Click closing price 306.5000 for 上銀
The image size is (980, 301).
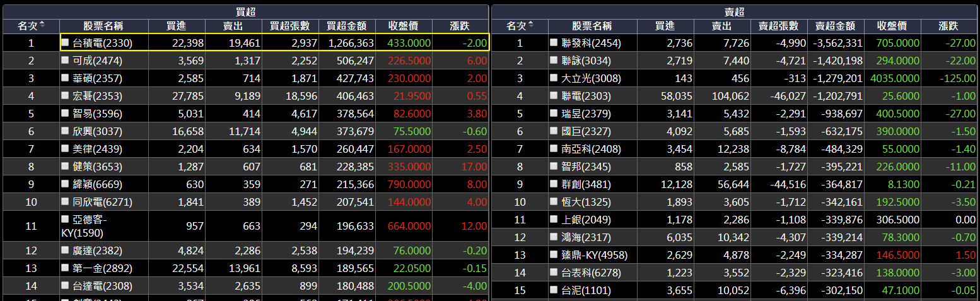click(897, 220)
